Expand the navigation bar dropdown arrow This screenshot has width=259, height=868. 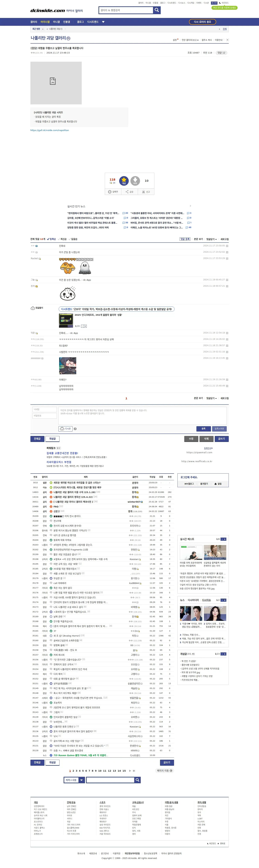[x=103, y=22]
